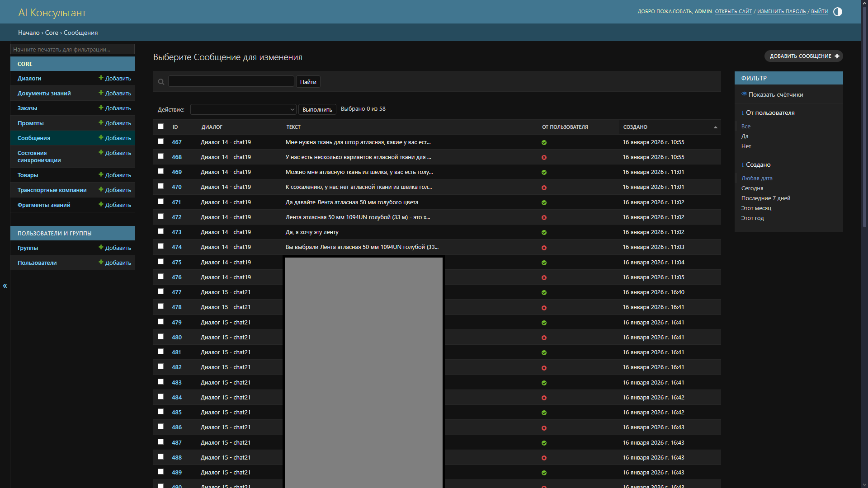The height and width of the screenshot is (488, 868).
Task: Click red status icon for message 488
Action: [x=544, y=458]
